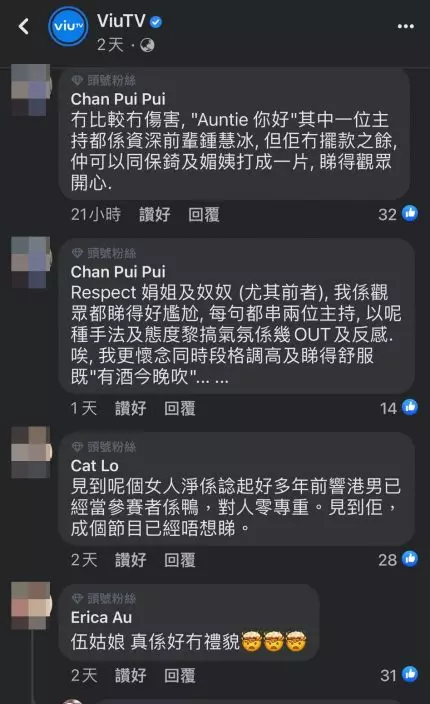Open like reactions with 32 count
Screen dimensions: 430x704
[x=398, y=214]
